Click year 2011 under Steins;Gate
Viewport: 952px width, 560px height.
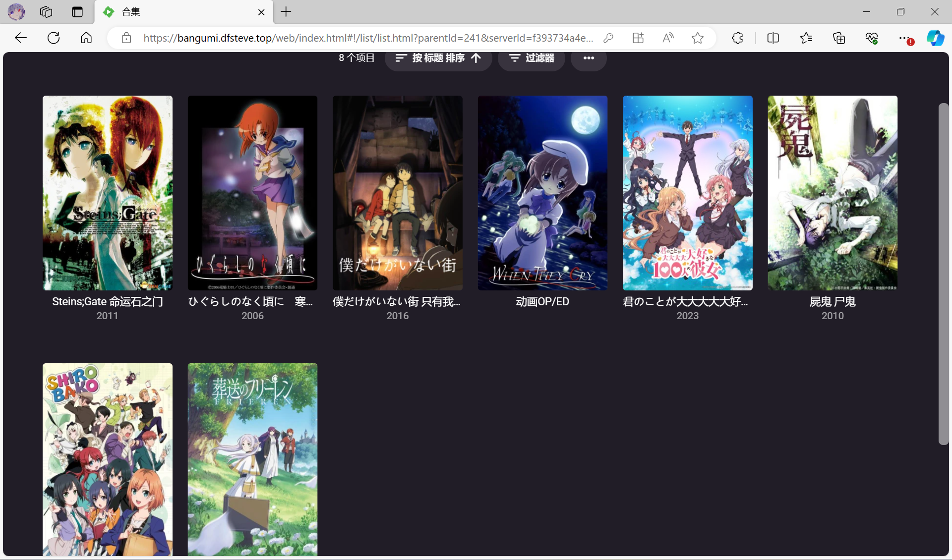click(x=108, y=316)
